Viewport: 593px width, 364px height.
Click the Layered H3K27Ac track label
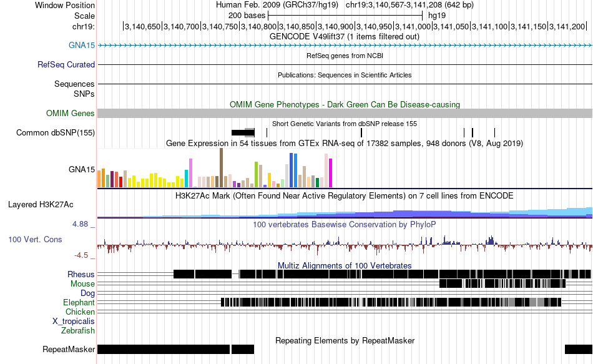[x=41, y=205]
